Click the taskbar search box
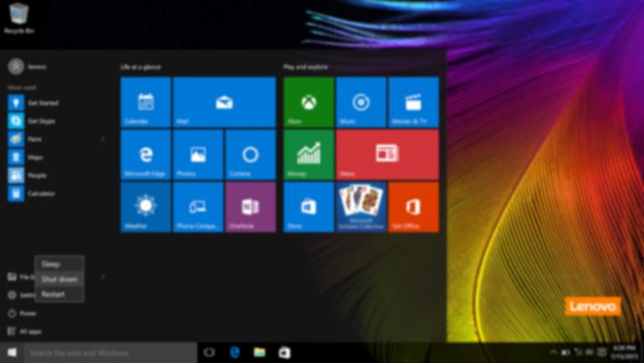 coord(111,353)
